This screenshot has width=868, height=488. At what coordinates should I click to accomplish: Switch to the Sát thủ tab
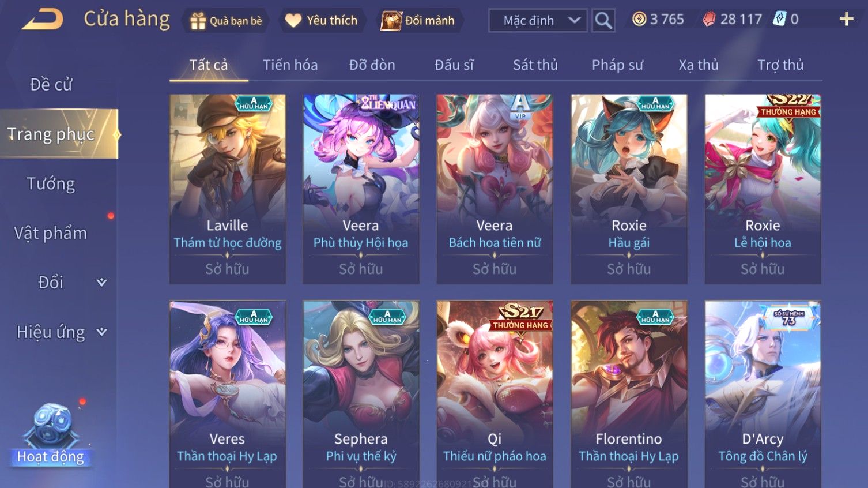(535, 65)
